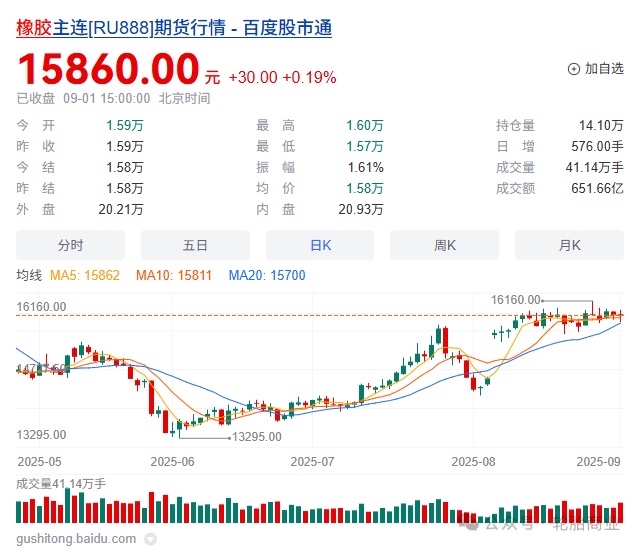Click the current price 15860.00
The height and width of the screenshot is (552, 640).
pos(108,69)
